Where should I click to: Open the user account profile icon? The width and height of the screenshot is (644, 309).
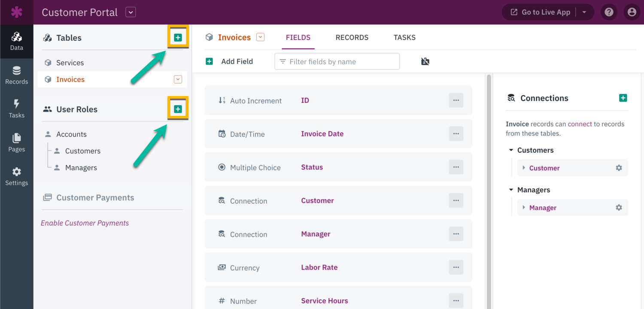click(x=632, y=12)
